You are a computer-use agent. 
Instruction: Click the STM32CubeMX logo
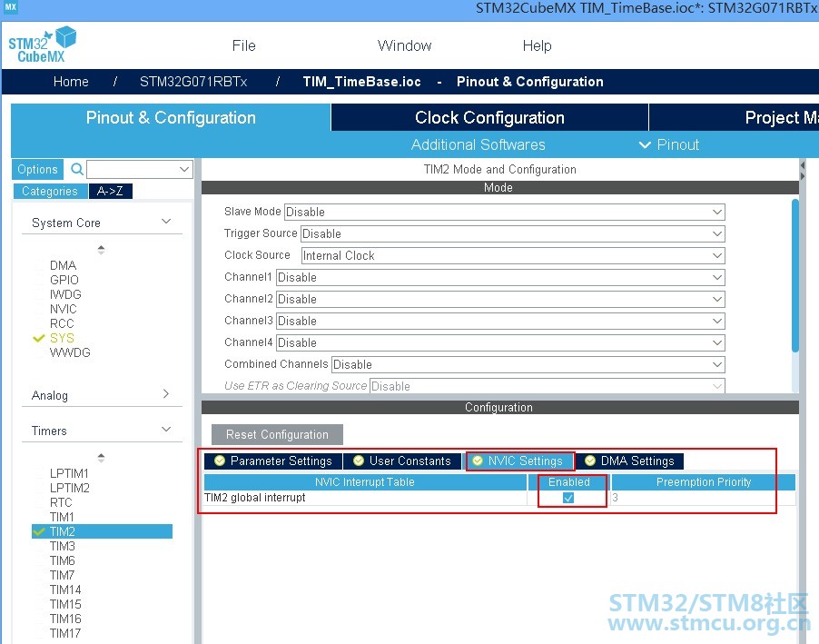(43, 45)
